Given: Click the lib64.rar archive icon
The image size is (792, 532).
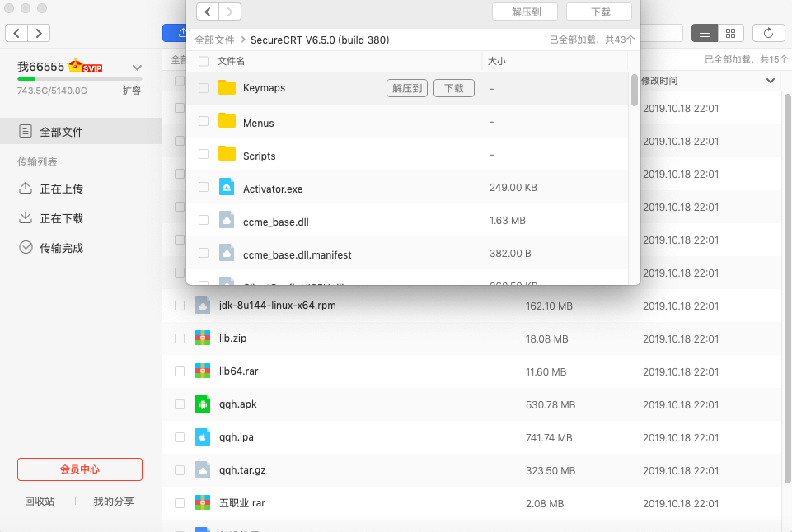Looking at the screenshot, I should pyautogui.click(x=203, y=371).
